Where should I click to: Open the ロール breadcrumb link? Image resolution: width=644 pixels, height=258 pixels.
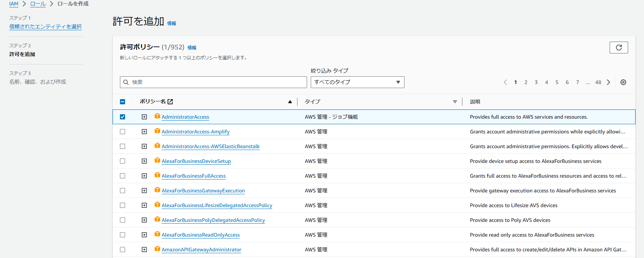(38, 4)
